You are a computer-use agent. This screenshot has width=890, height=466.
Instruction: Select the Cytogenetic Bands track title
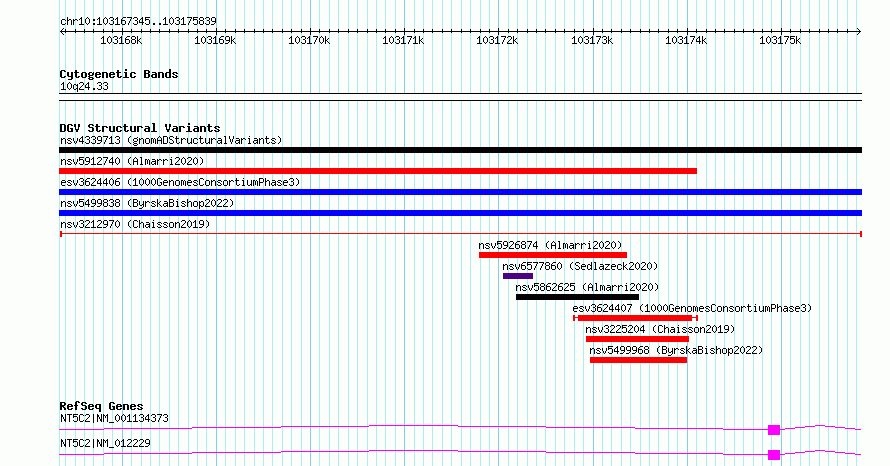pos(119,74)
